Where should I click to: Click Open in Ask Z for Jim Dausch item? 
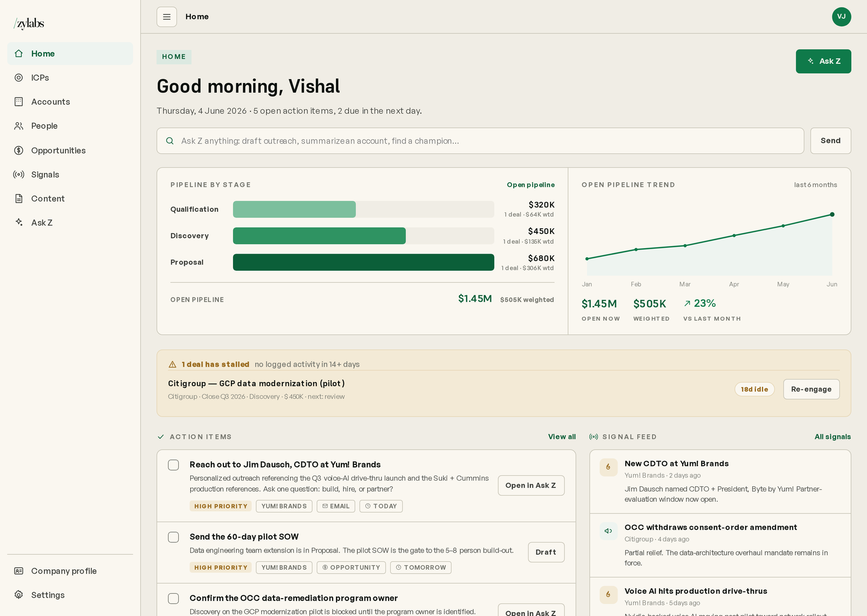531,485
